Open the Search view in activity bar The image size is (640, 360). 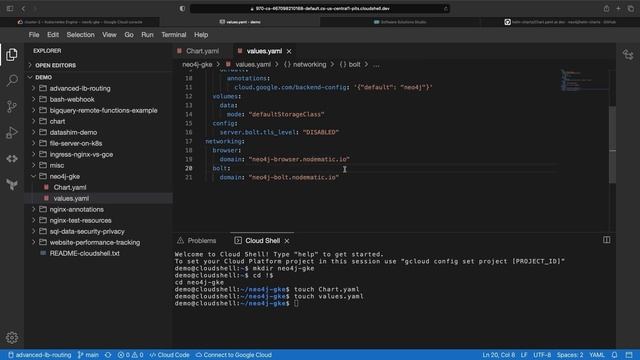pyautogui.click(x=12, y=80)
